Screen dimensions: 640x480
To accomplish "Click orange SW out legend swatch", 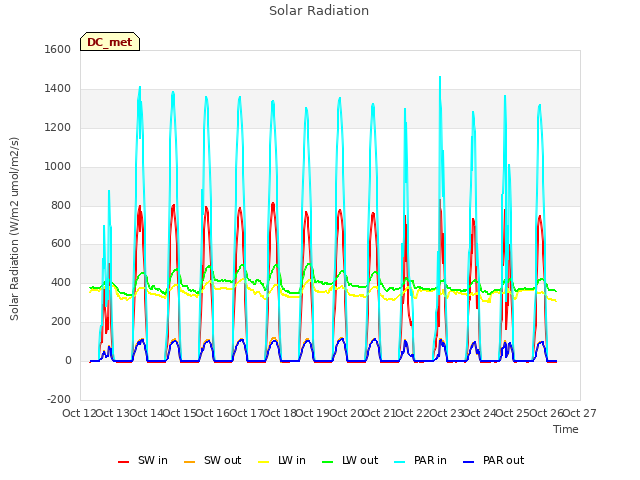I will tap(189, 462).
